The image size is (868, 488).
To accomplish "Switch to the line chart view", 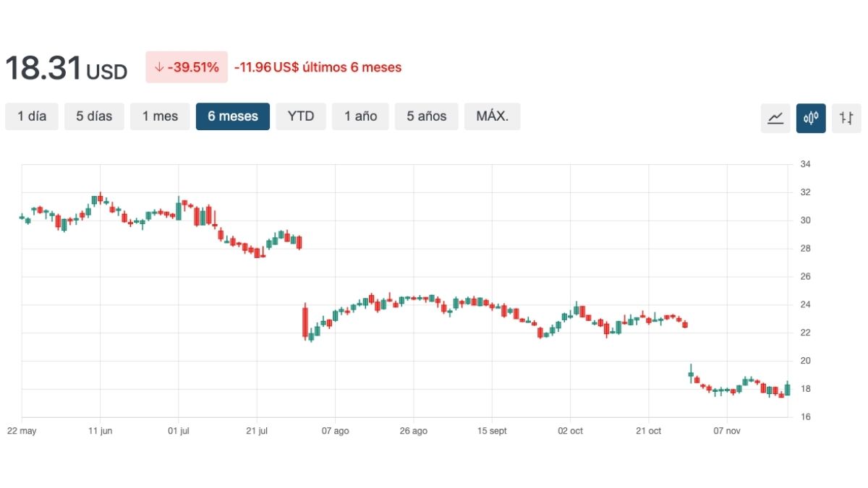I will tap(775, 118).
